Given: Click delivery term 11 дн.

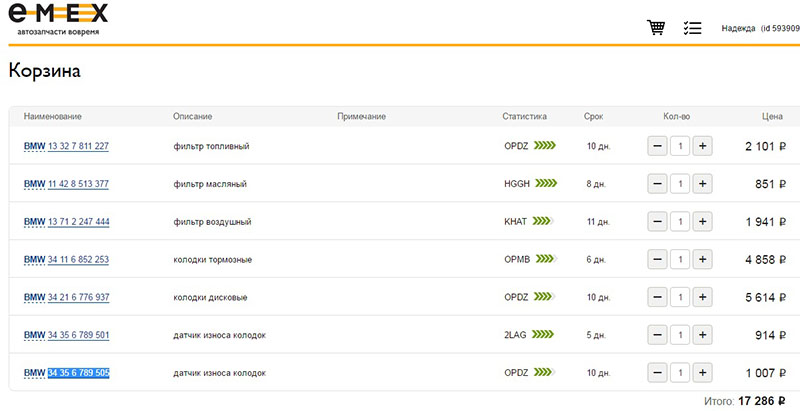Looking at the screenshot, I should pos(598,222).
